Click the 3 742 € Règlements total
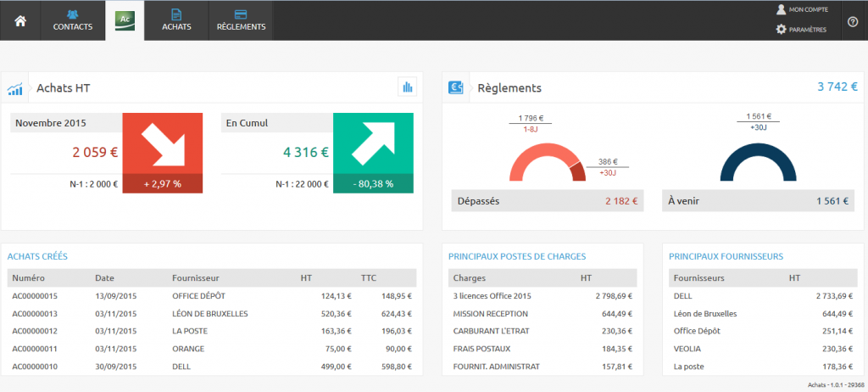Screen dimensions: 868x392 [837, 87]
